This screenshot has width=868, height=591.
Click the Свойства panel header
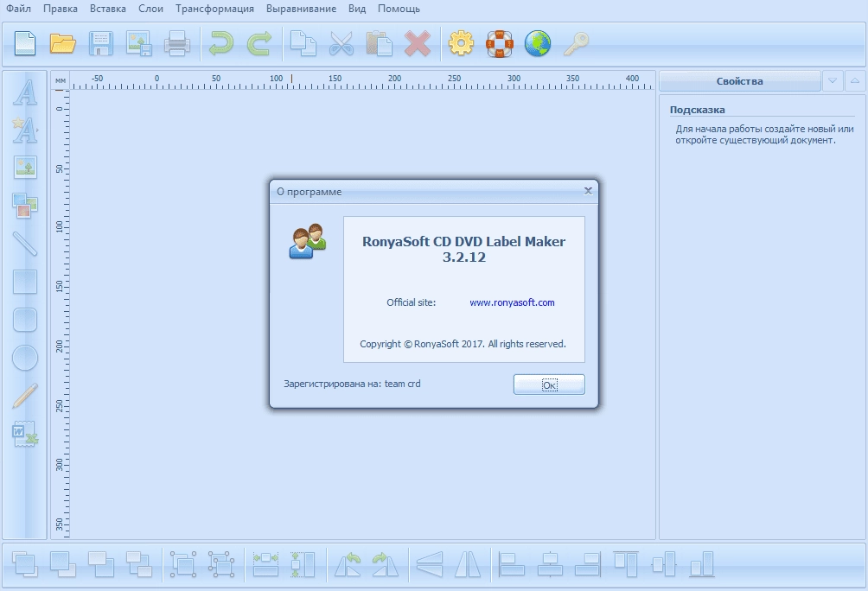click(739, 81)
